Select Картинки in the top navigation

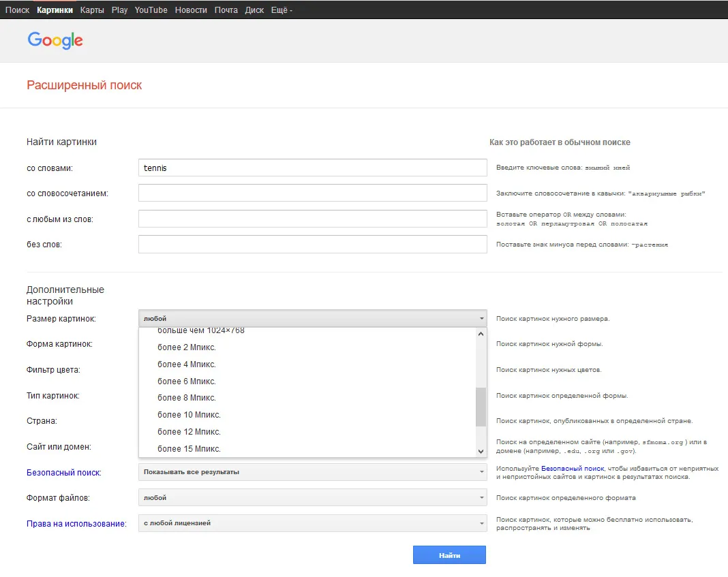[x=55, y=10]
